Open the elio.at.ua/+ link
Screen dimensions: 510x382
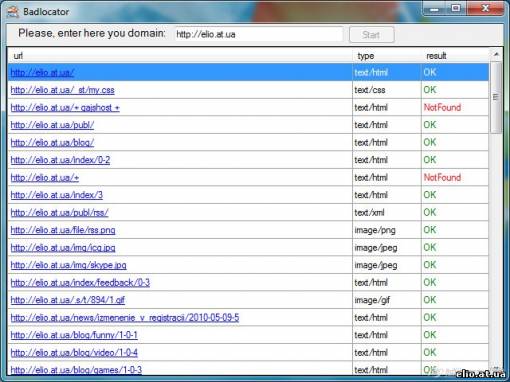(x=45, y=178)
